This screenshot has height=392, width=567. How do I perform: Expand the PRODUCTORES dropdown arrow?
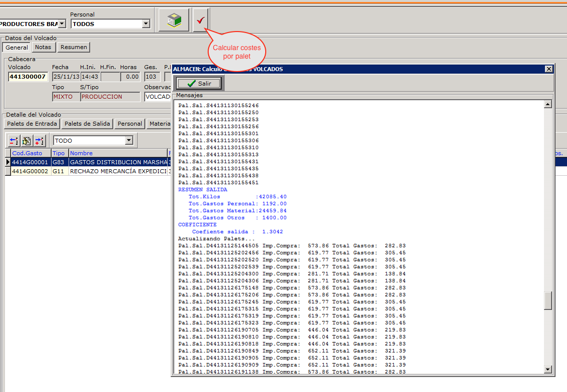coord(62,24)
